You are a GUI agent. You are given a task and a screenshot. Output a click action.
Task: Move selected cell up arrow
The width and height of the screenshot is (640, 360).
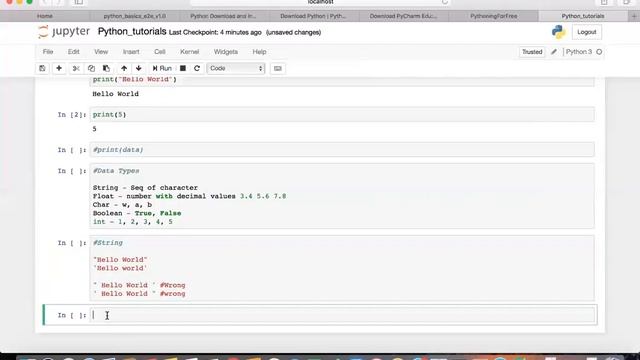point(124,68)
